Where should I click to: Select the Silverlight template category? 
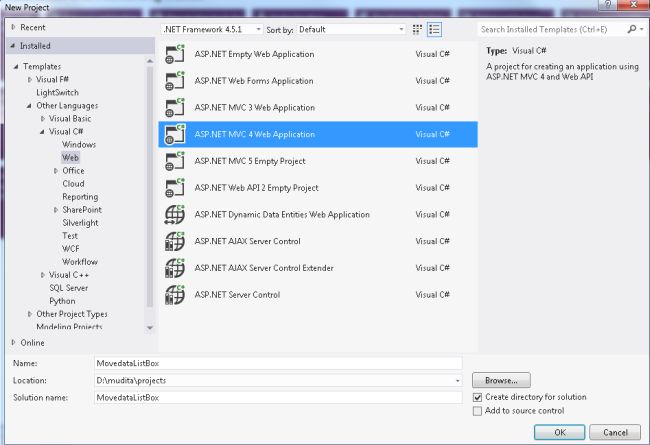[x=80, y=223]
